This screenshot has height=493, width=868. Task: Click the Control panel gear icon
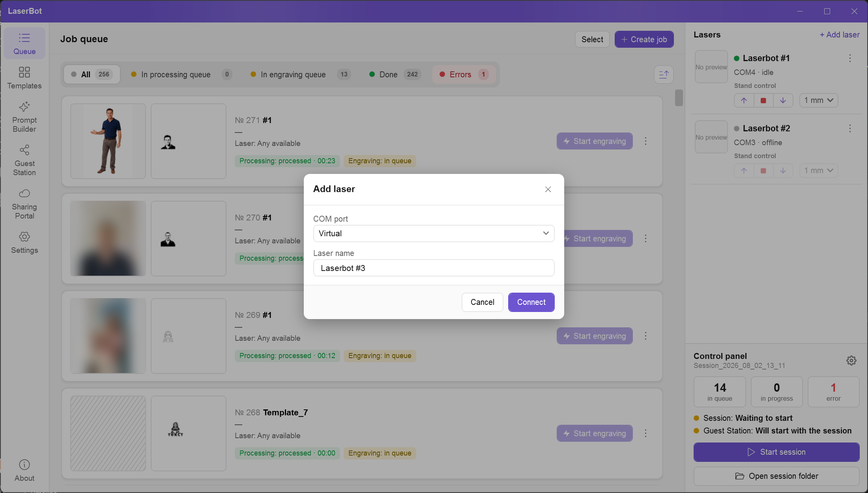(851, 360)
